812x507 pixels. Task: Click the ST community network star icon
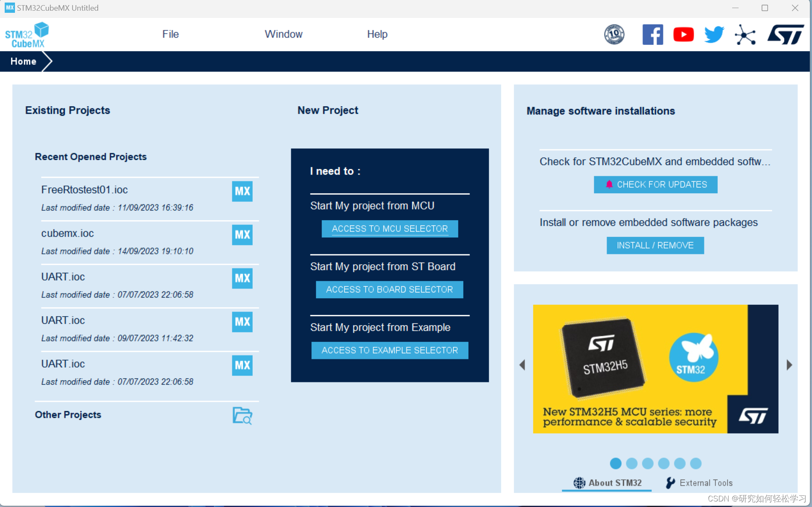coord(745,35)
